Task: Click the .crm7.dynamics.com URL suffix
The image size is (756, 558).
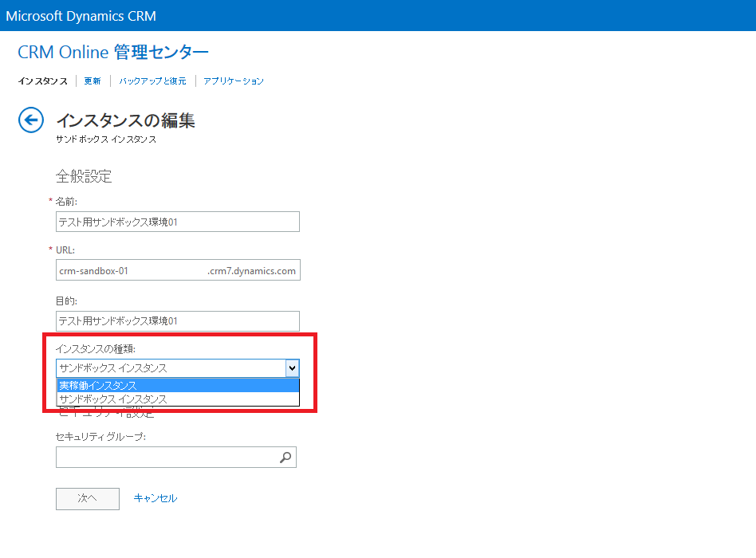Action: pos(252,271)
